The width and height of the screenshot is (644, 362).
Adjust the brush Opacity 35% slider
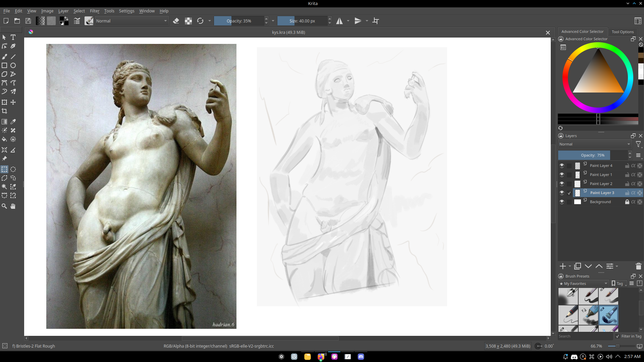pos(239,21)
